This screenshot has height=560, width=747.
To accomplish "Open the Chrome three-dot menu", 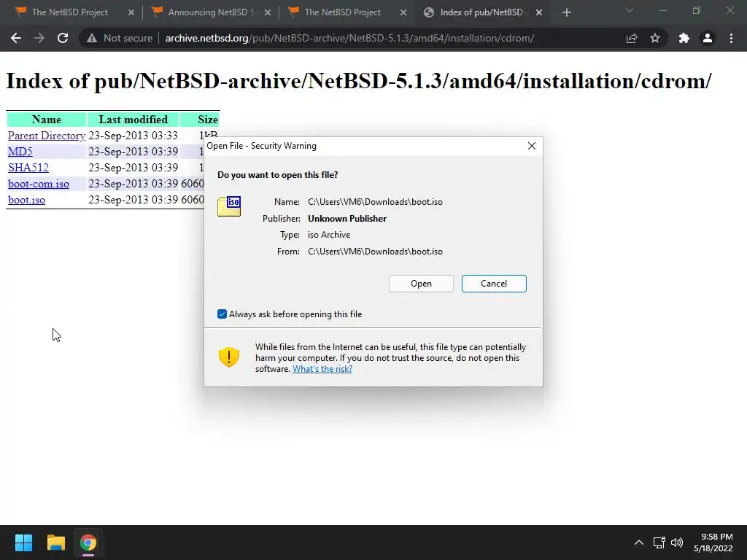I will coord(731,38).
